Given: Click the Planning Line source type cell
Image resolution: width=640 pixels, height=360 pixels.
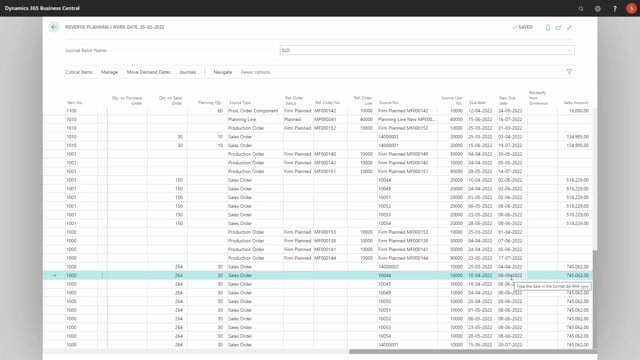Looking at the screenshot, I should [x=242, y=120].
